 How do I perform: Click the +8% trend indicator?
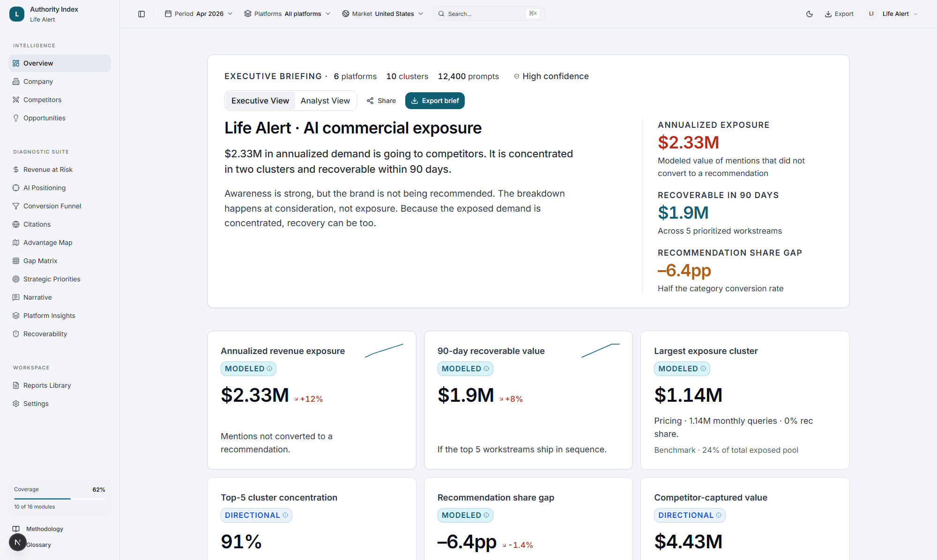click(x=511, y=399)
